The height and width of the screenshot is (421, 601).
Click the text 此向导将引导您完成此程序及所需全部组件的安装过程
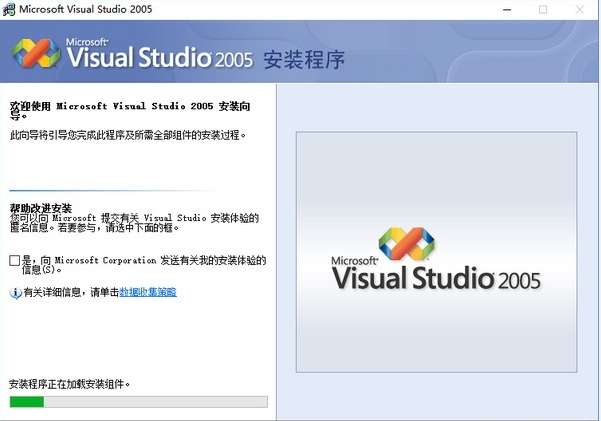tap(128, 135)
